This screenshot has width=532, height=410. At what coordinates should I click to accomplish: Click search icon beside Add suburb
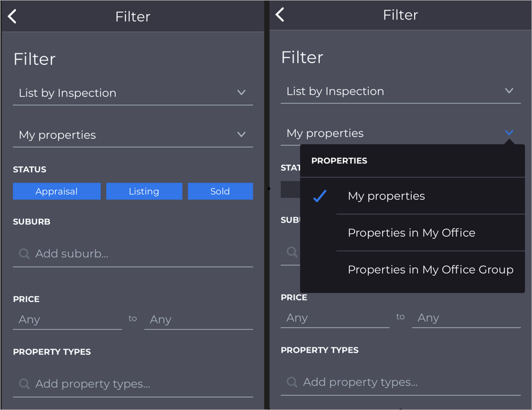25,254
